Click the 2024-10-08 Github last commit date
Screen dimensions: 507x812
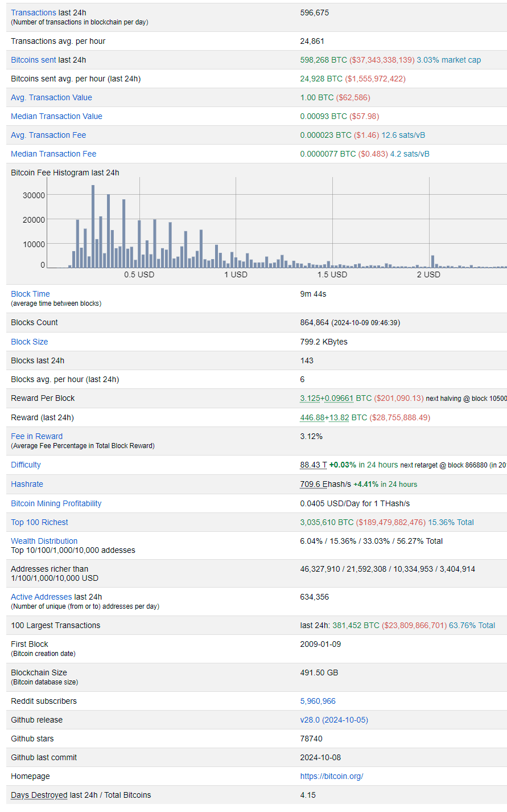(x=321, y=757)
